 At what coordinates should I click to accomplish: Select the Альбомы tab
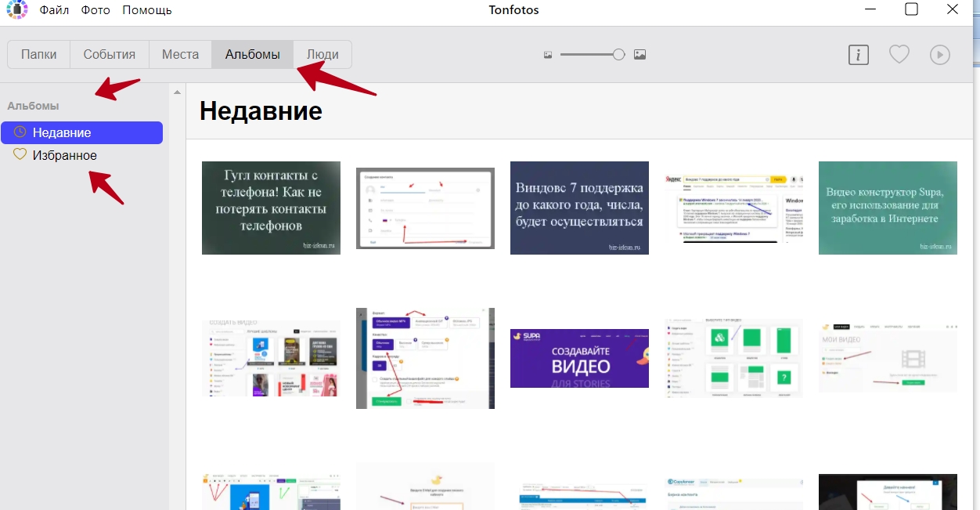coord(252,55)
